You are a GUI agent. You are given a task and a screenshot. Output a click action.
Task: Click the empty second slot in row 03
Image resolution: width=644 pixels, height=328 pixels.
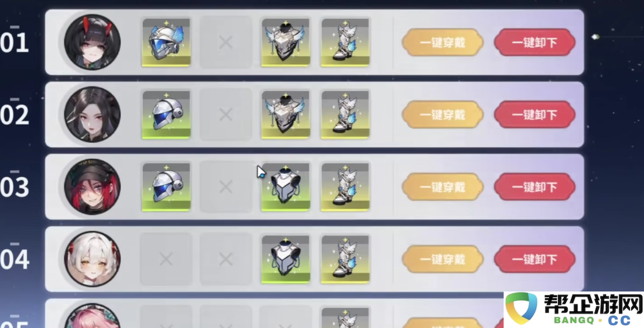point(226,187)
